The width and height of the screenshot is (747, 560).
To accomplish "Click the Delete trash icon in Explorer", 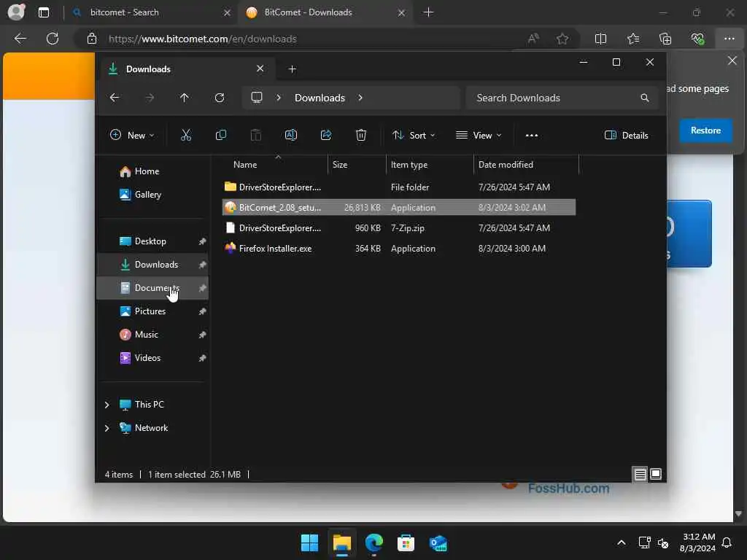I will pos(361,135).
